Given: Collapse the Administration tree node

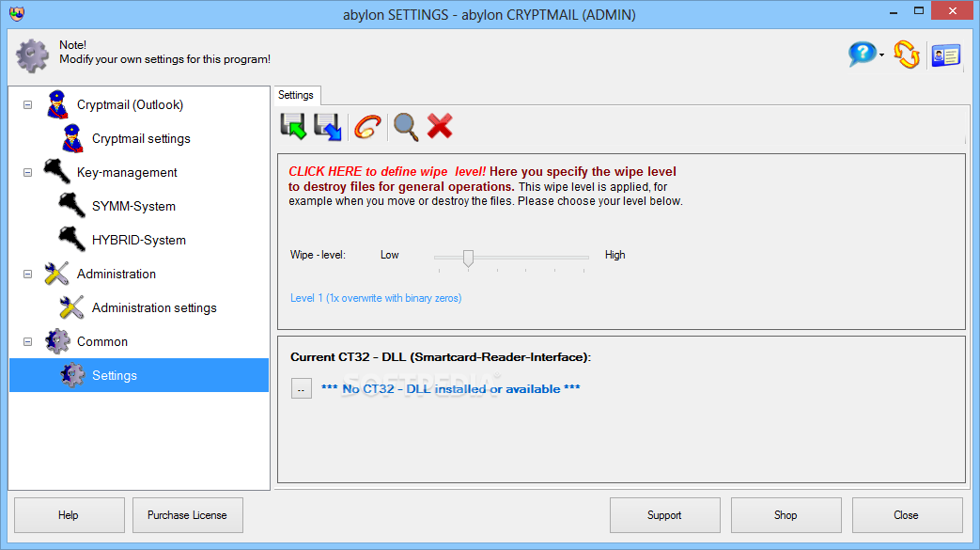Looking at the screenshot, I should pyautogui.click(x=27, y=275).
